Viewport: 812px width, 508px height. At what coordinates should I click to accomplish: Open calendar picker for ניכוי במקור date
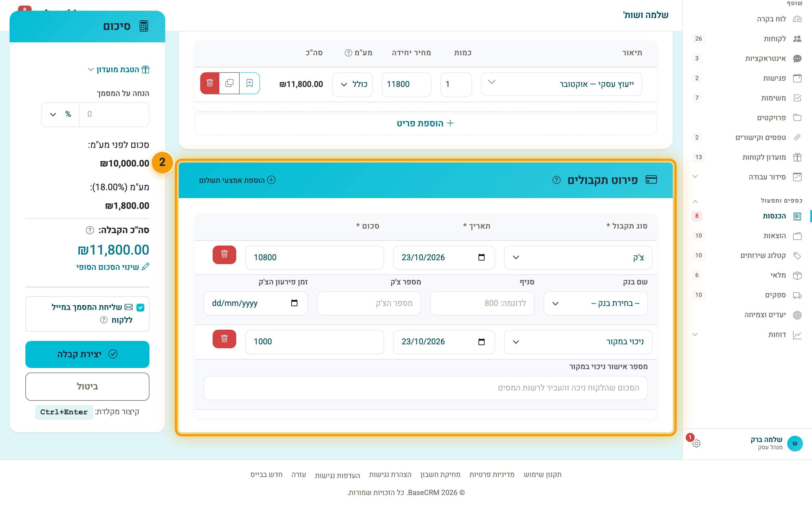click(481, 342)
